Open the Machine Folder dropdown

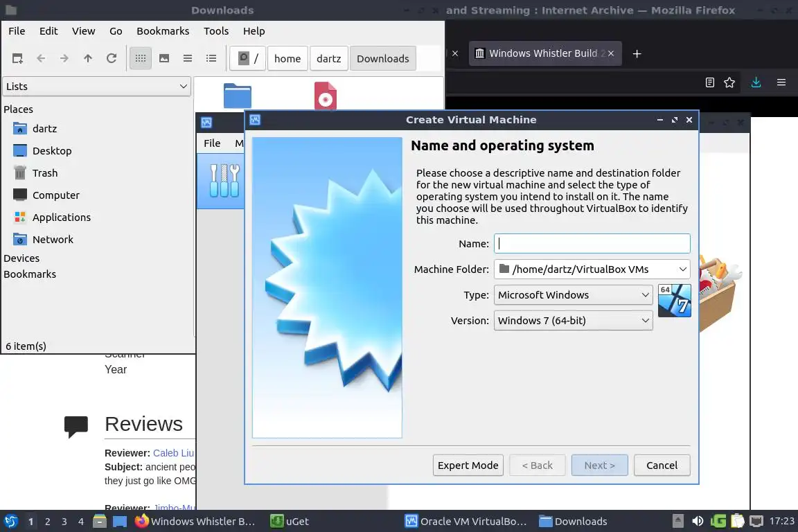click(592, 269)
